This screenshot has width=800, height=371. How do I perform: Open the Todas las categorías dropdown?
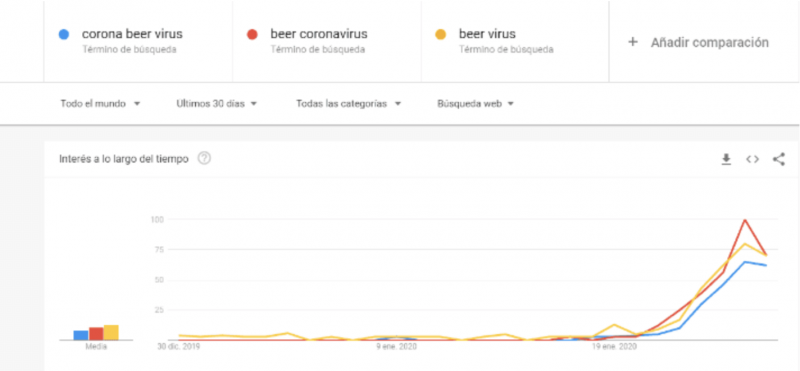[x=348, y=104]
